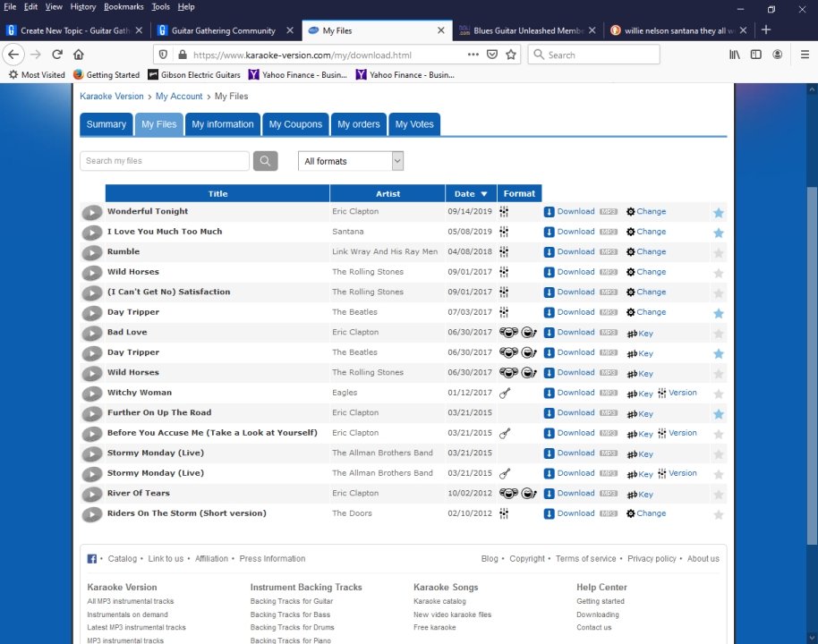This screenshot has width=818, height=644.
Task: Open the Bookmarks menu
Action: (x=124, y=7)
